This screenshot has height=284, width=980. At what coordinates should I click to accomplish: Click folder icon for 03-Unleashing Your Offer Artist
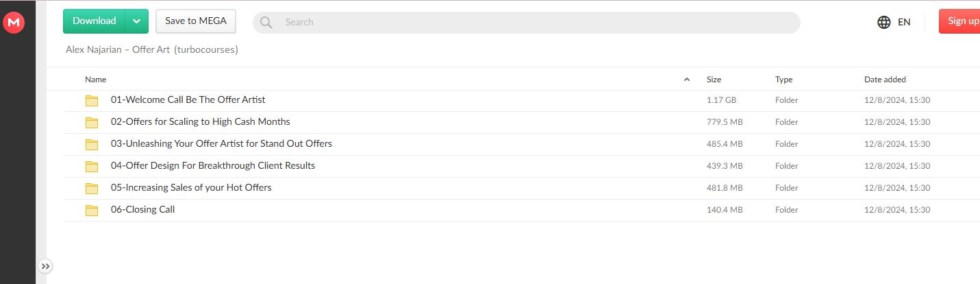(92, 145)
